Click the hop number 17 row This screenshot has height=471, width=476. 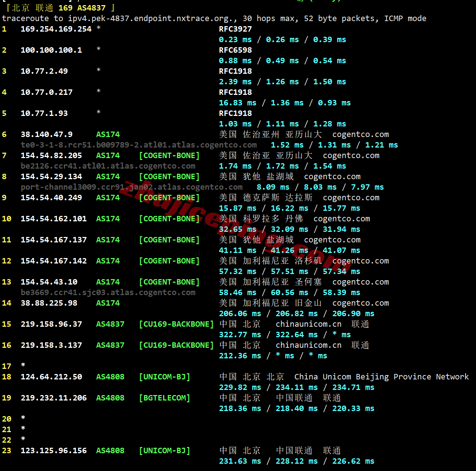13,366
